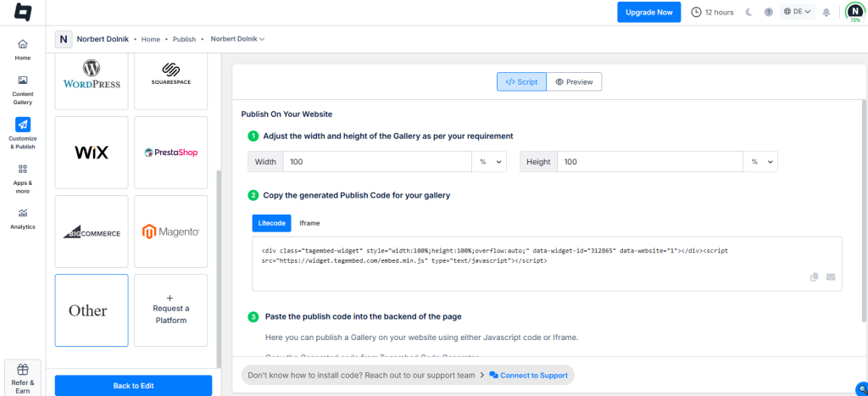Screen dimensions: 868x396
Task: Click 'Adjust the width and height' heading
Action: 388,136
